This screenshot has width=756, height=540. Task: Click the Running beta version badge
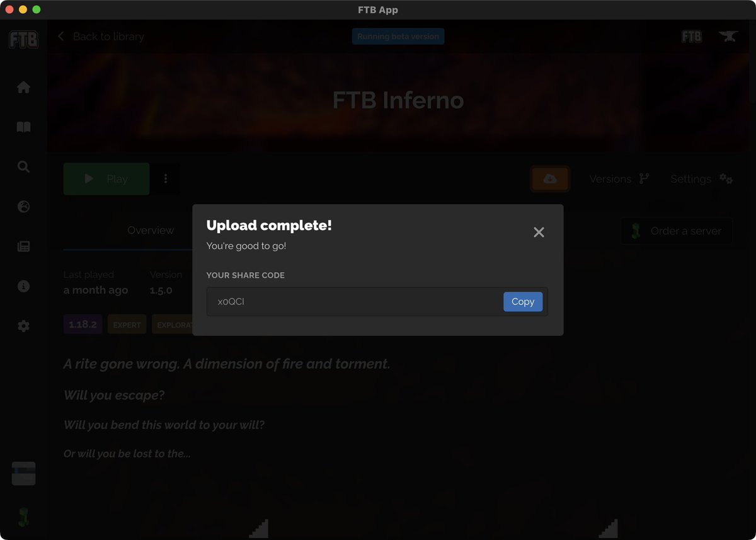click(398, 37)
